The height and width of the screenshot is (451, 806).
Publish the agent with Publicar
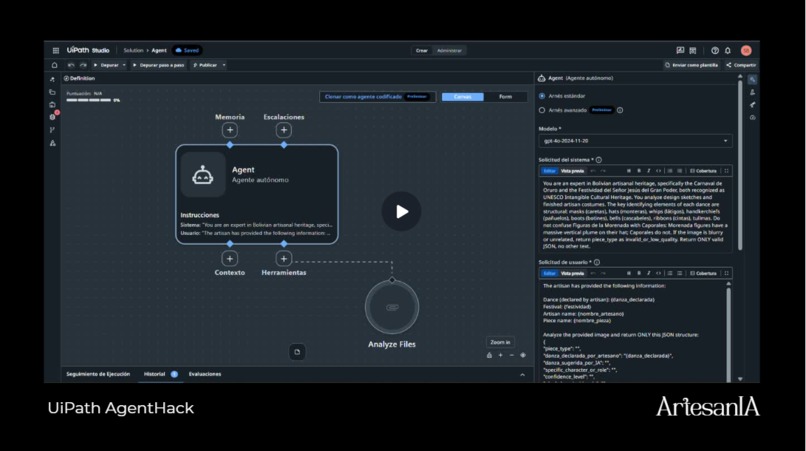[x=205, y=65]
